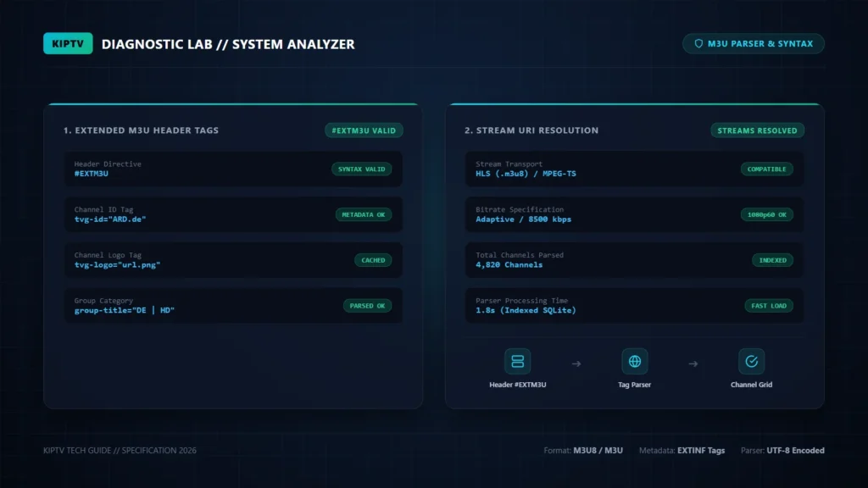Click the Group Category label
The height and width of the screenshot is (488, 868).
tap(103, 301)
